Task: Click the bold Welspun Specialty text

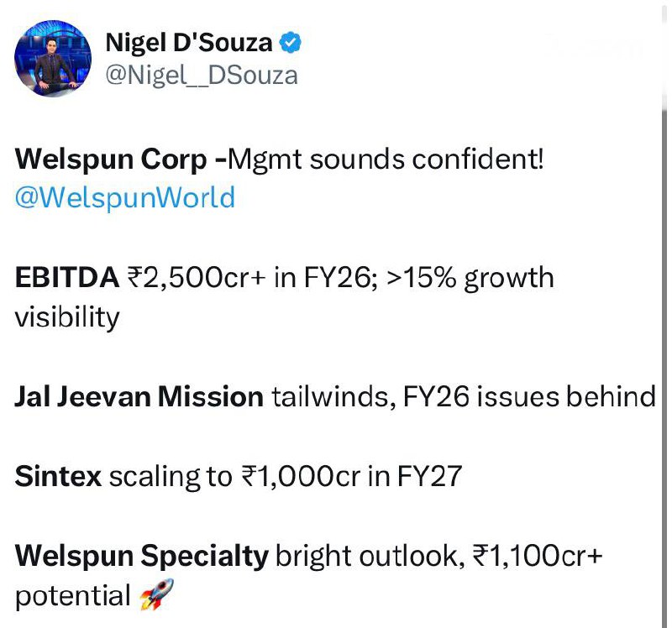Action: 142,557
